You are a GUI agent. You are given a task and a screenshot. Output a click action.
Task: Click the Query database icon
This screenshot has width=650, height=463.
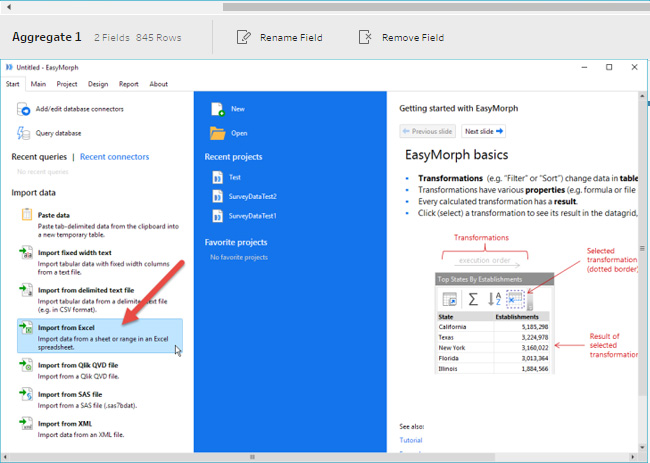[23, 133]
